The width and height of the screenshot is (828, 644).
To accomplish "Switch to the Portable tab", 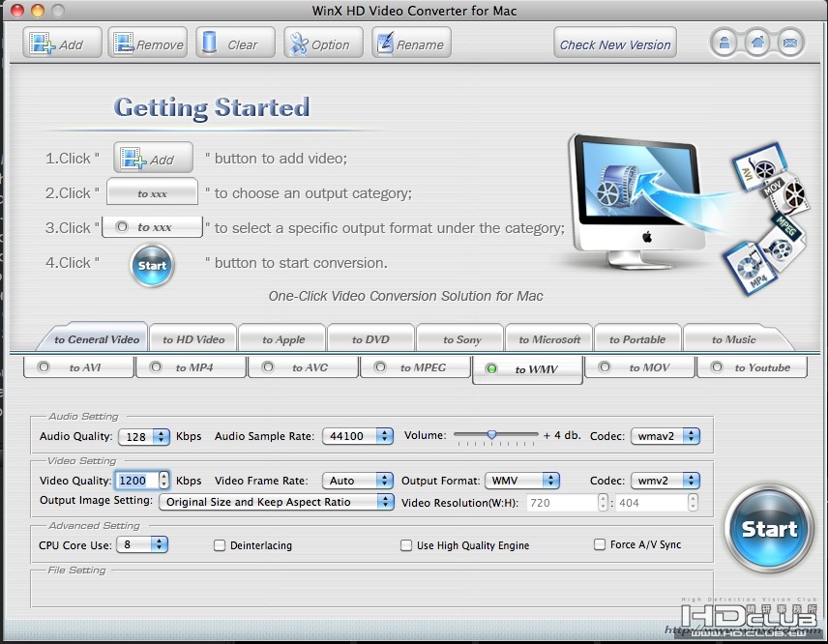I will [636, 339].
